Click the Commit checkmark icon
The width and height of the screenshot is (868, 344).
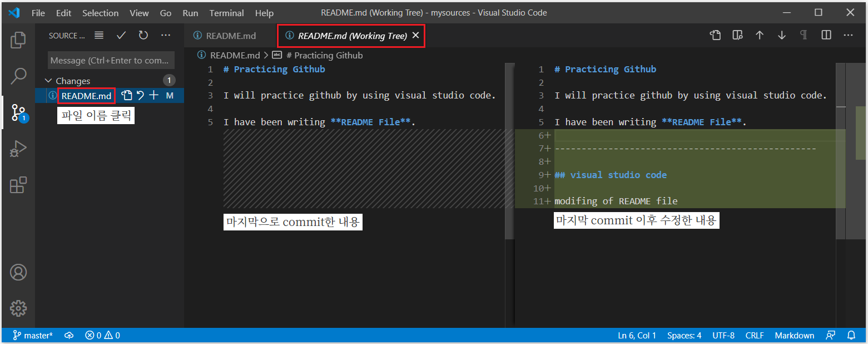[121, 35]
